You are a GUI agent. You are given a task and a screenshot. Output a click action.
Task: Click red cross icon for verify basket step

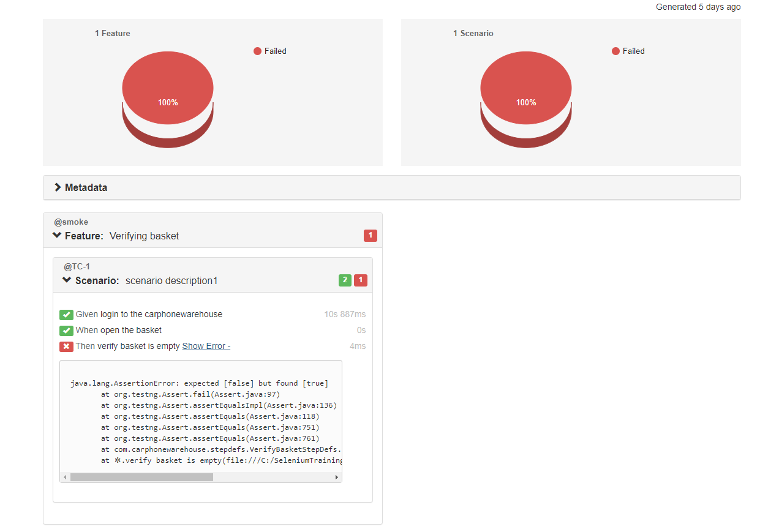pos(66,347)
